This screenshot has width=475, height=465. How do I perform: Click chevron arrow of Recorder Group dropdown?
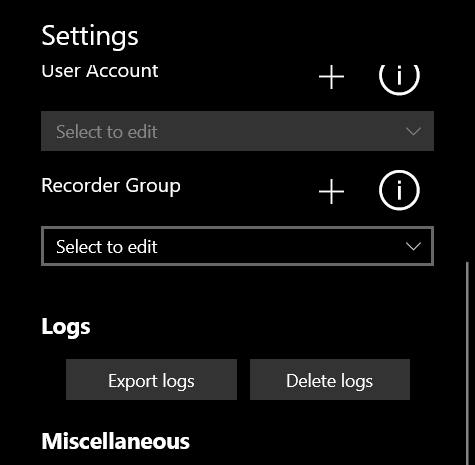point(413,246)
